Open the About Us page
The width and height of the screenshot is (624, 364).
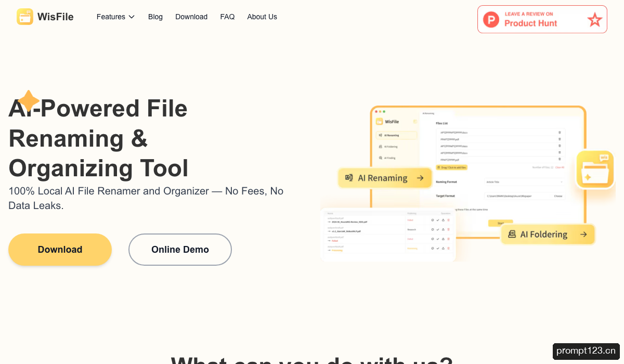coord(262,17)
